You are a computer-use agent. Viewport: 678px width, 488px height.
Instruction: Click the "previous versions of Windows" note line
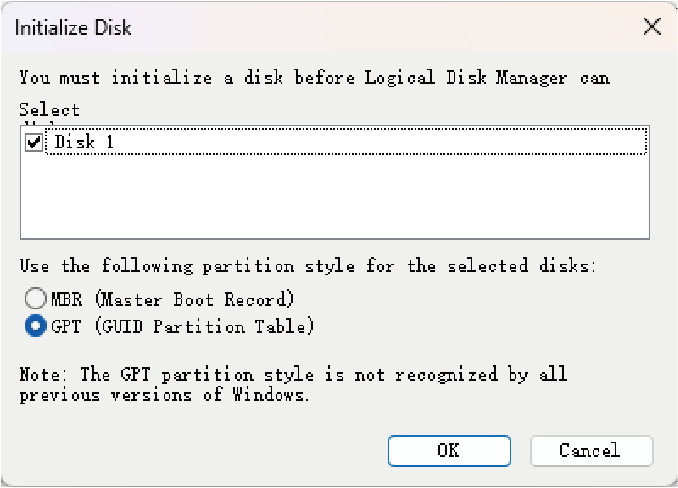tap(165, 393)
